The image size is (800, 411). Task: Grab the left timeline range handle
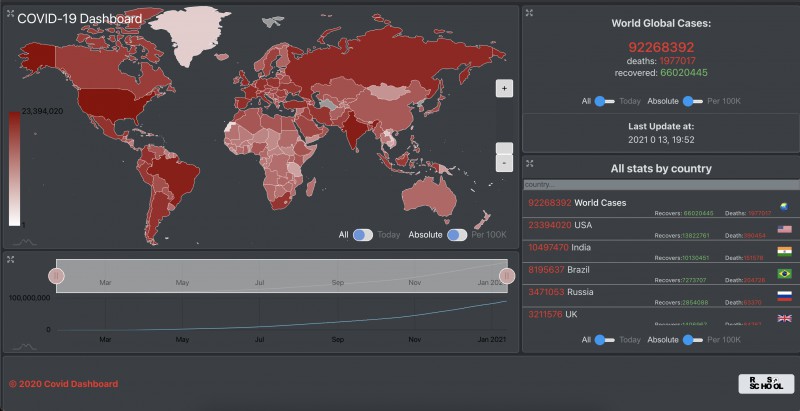click(x=56, y=276)
